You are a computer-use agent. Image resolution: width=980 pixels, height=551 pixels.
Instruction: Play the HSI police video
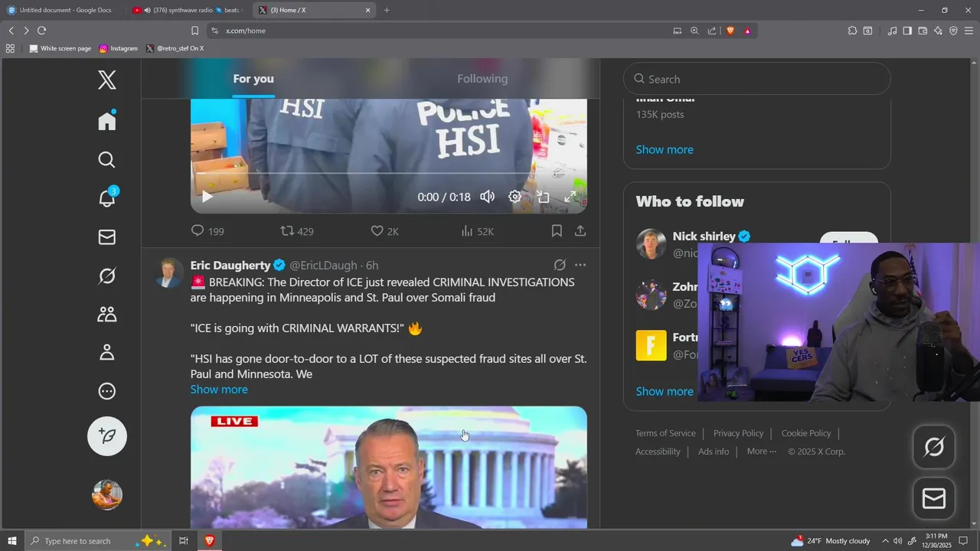pyautogui.click(x=207, y=197)
